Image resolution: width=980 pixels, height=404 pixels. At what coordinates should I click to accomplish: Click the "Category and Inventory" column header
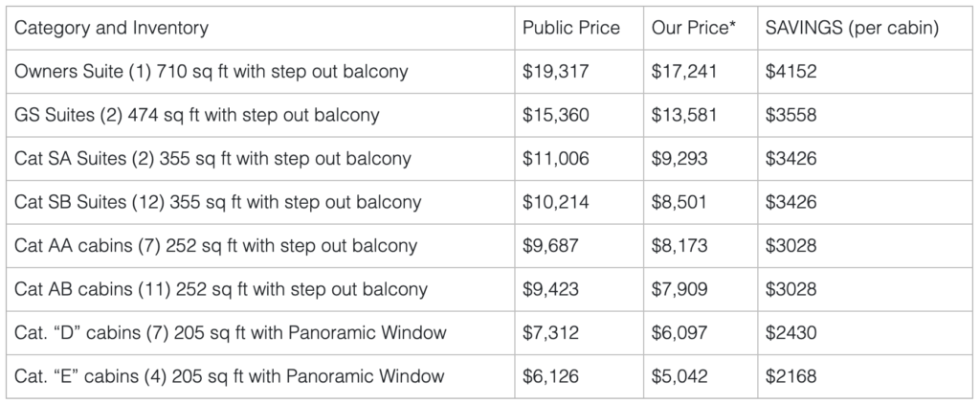point(112,29)
